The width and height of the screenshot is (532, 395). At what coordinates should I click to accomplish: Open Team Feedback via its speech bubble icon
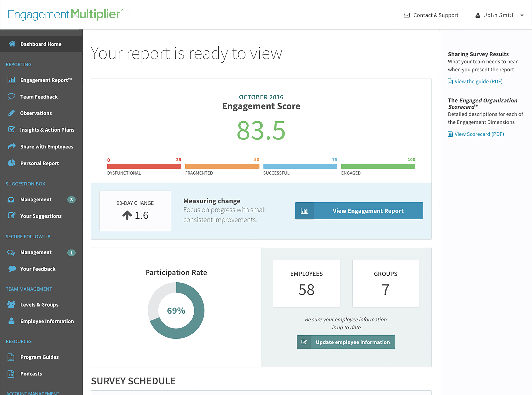pos(11,97)
